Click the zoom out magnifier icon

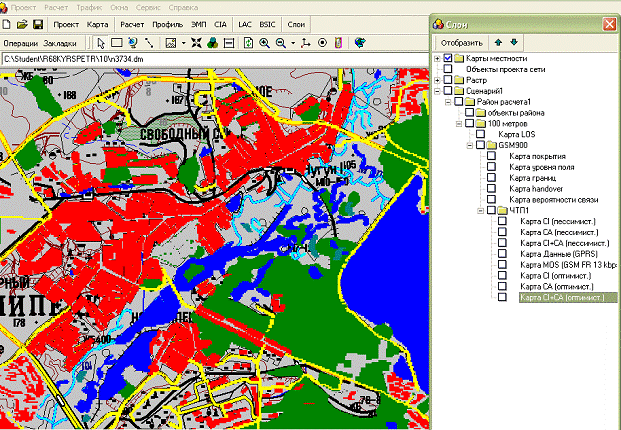click(x=281, y=43)
